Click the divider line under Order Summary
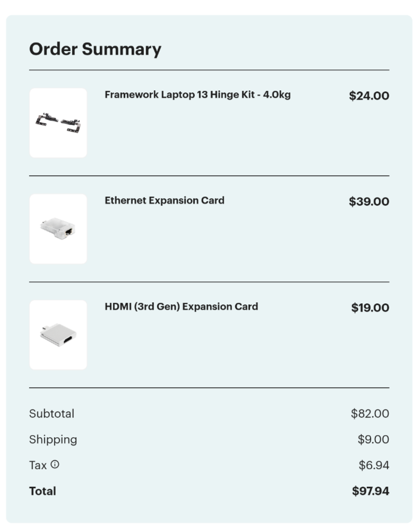 209,70
